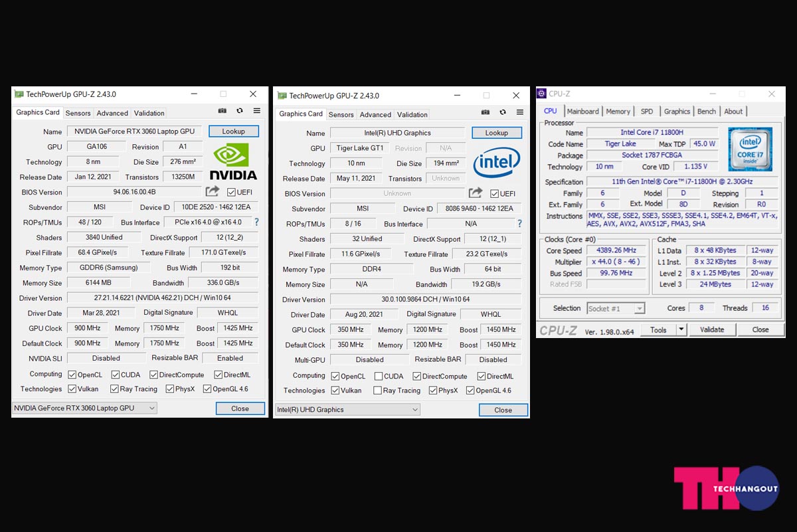Toggle CUDA checkbox in Intel GPU-Z window
797x532 pixels.
[378, 376]
